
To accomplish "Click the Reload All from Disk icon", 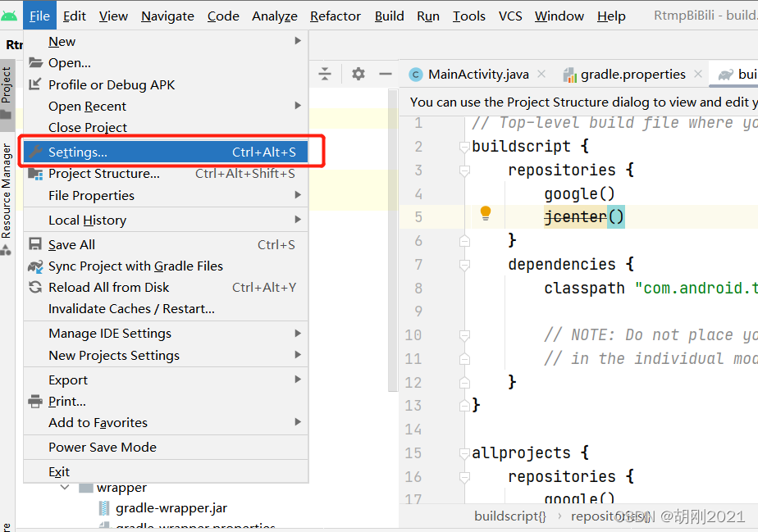I will point(35,288).
